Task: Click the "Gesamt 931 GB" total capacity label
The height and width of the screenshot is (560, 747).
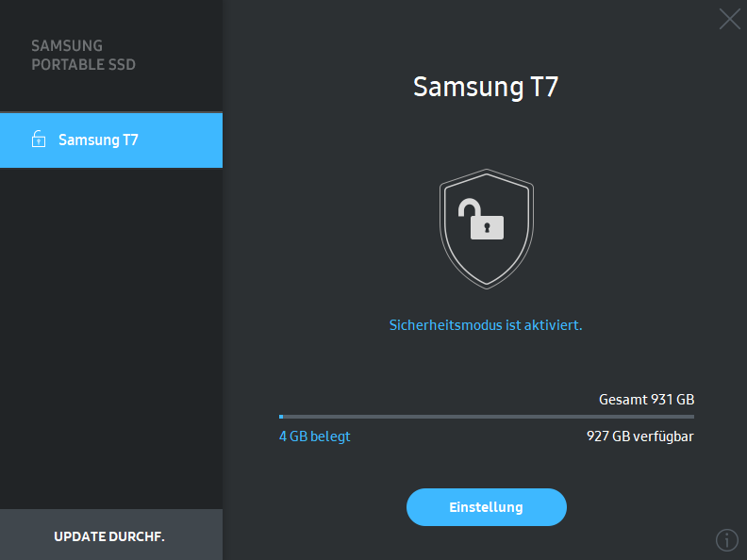Action: click(x=646, y=400)
